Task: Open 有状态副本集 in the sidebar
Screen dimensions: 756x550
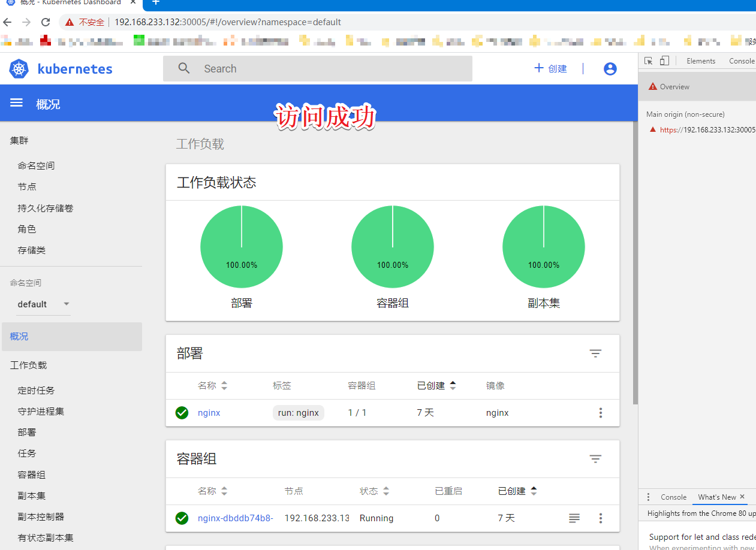Action: (x=46, y=538)
